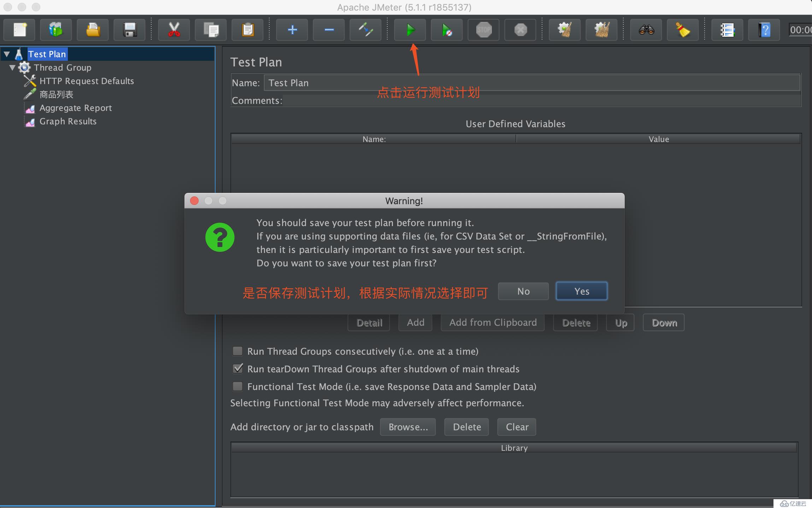The image size is (812, 508).
Task: Select Test Plan in the tree
Action: click(x=47, y=54)
